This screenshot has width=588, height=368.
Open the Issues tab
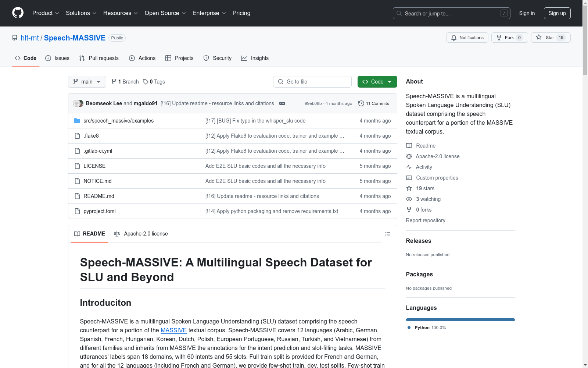coord(57,58)
